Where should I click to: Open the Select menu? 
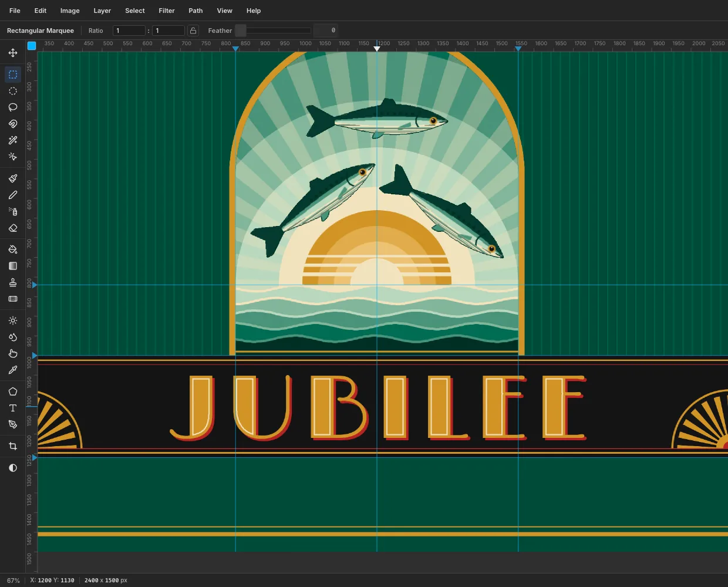[x=135, y=11]
